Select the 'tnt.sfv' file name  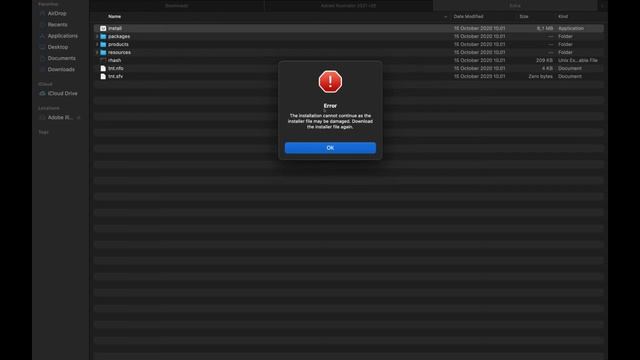pyautogui.click(x=116, y=76)
